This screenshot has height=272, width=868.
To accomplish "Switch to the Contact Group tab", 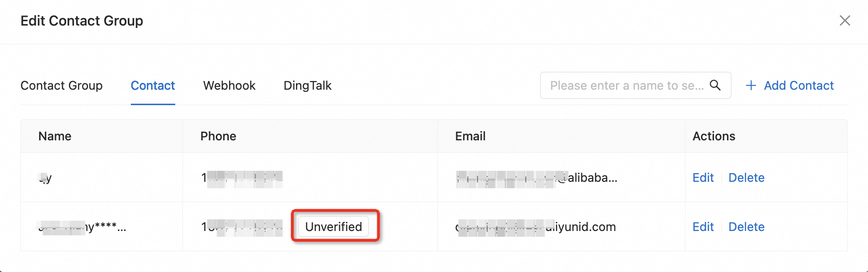I will [61, 85].
